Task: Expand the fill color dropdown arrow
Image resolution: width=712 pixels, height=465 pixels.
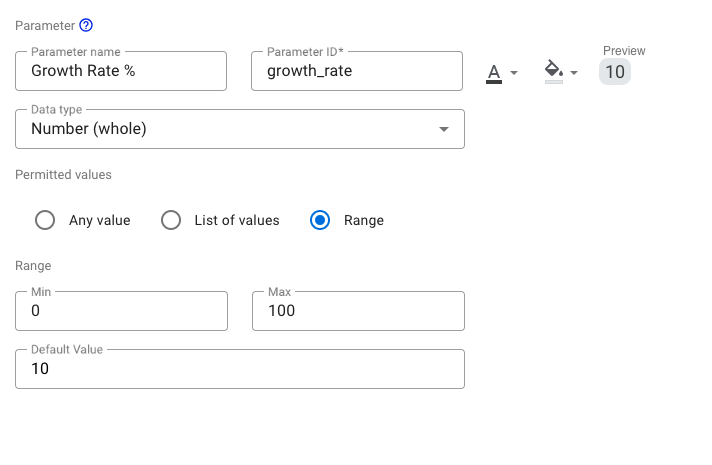Action: pos(574,73)
